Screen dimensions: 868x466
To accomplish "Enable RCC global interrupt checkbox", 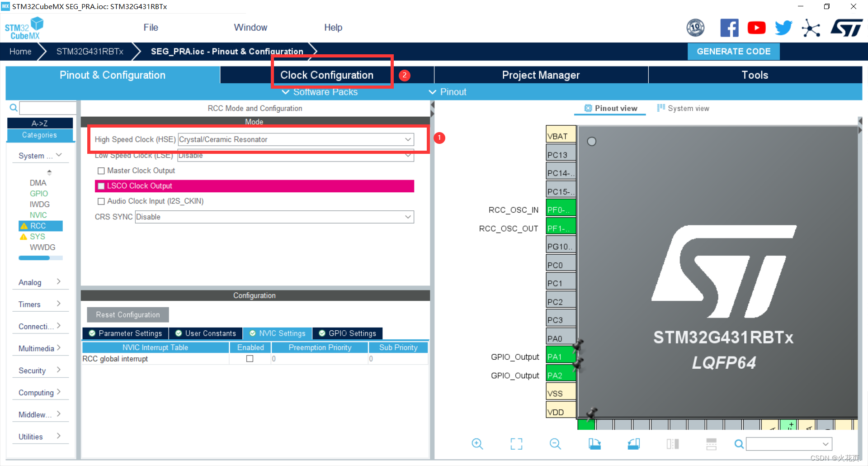I will coord(250,359).
